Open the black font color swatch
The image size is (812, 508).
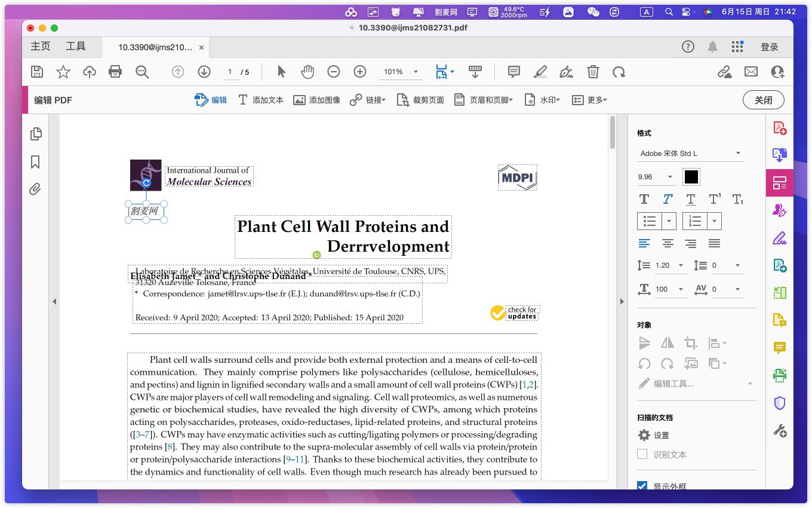pyautogui.click(x=691, y=177)
